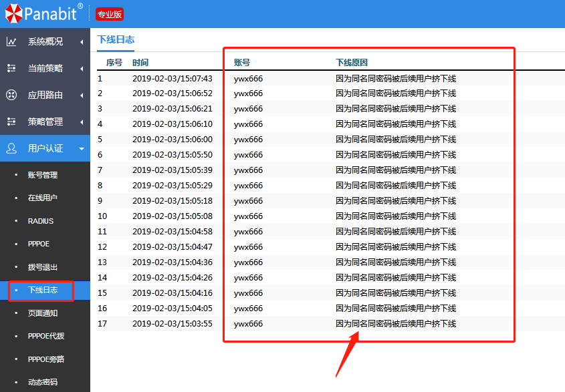Select the 下线日志 tab
The height and width of the screenshot is (392, 565).
[x=116, y=40]
